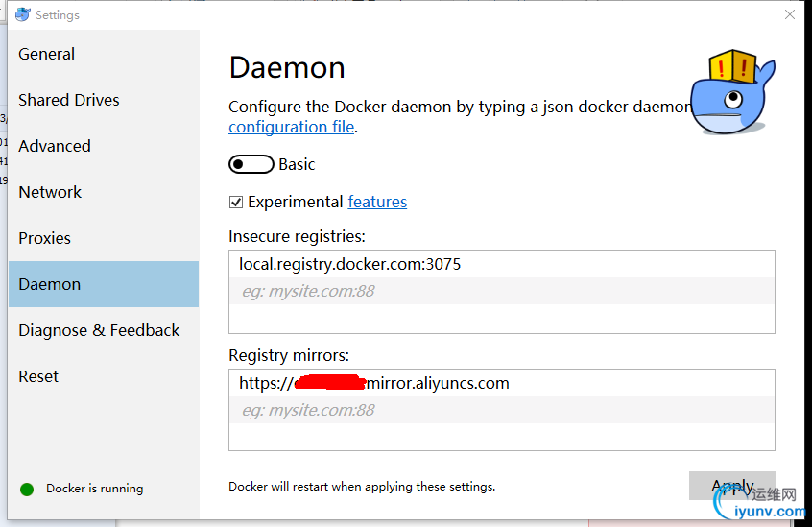Toggle the Basic mode switch

click(251, 164)
